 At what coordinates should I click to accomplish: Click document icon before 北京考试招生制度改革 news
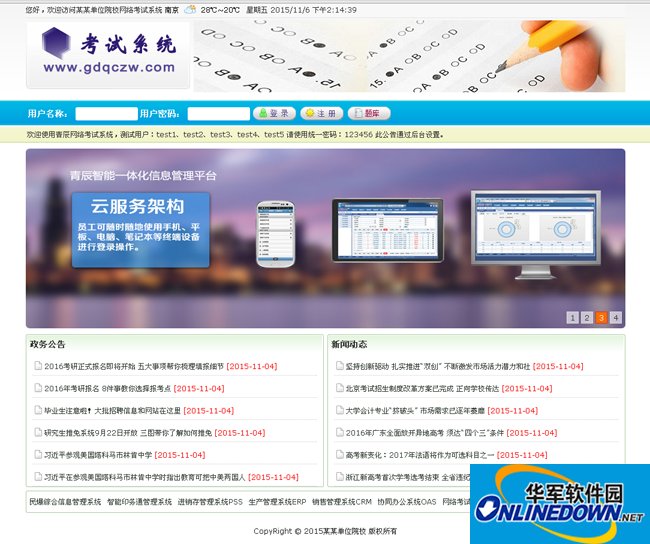(340, 388)
